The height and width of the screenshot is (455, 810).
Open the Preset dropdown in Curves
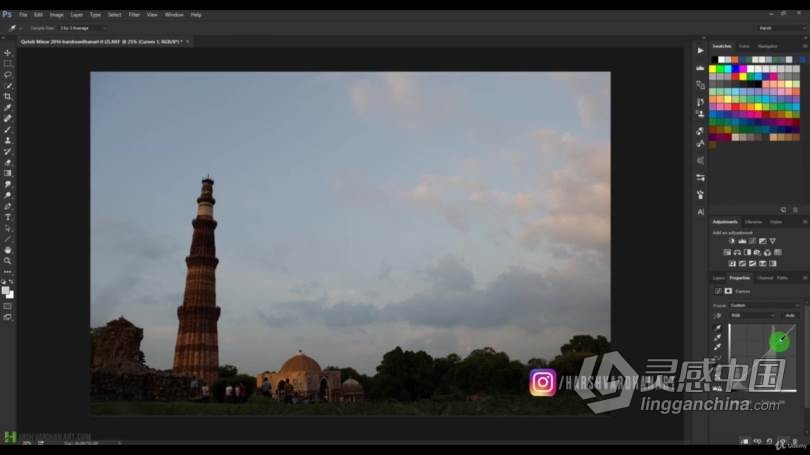point(765,306)
